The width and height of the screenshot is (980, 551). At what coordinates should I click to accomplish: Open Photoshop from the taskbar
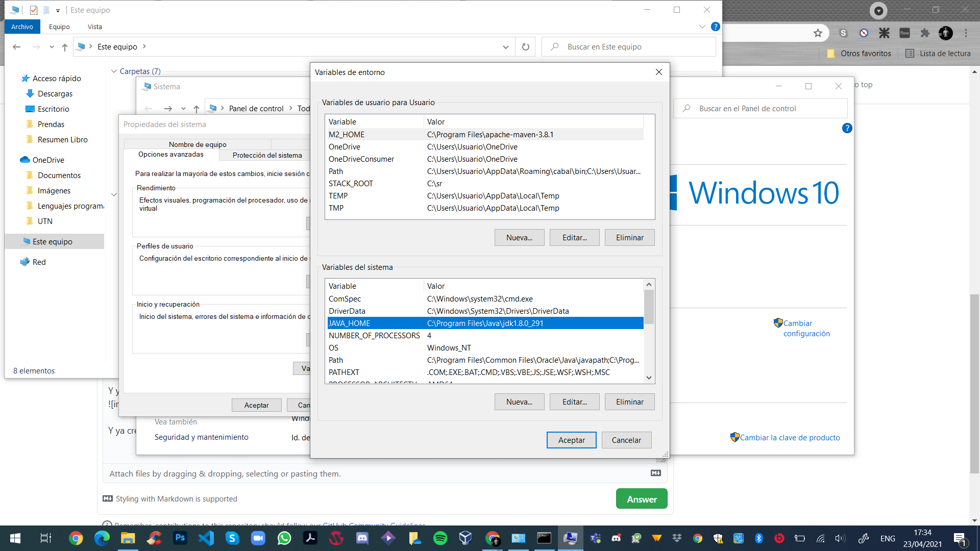(x=180, y=538)
